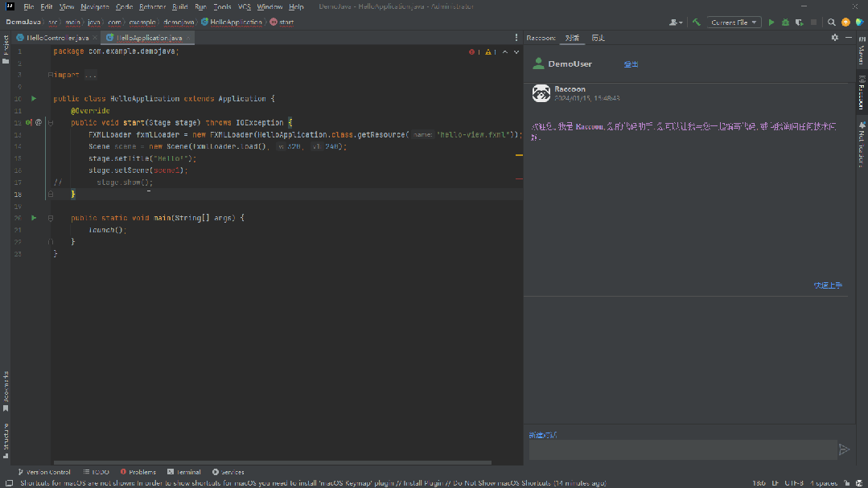This screenshot has width=868, height=488.
Task: Open Raccoon panel settings with the gear icon
Action: tap(835, 37)
